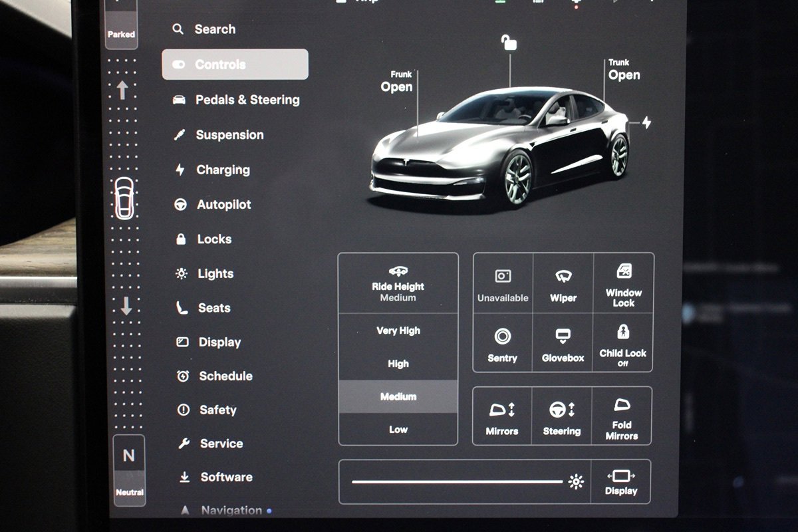Click the exclamation icon beside Safety
The image size is (798, 532).
(184, 410)
